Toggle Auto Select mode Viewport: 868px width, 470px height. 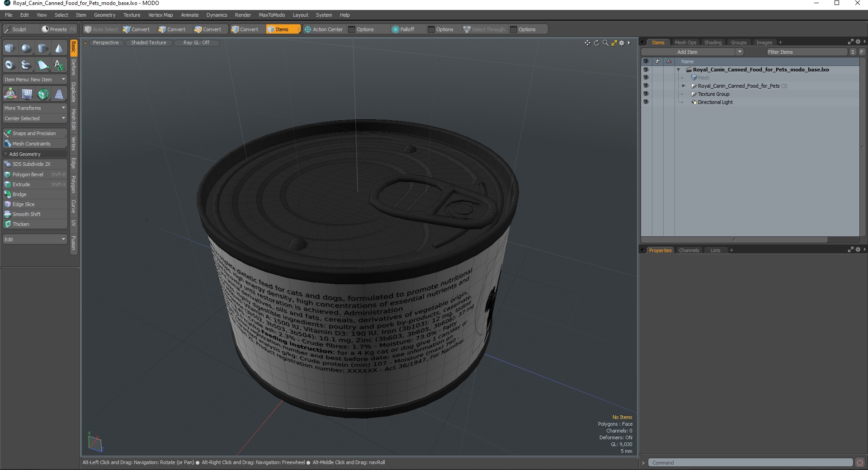point(101,29)
